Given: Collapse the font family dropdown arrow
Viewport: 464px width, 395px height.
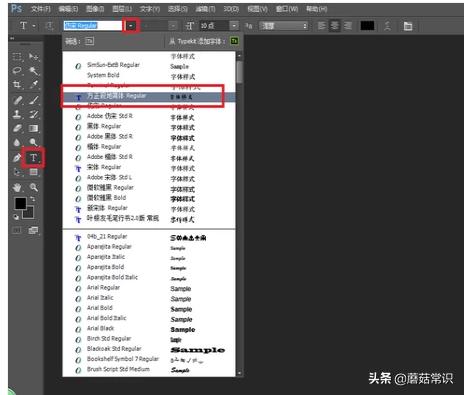Looking at the screenshot, I should click(131, 26).
